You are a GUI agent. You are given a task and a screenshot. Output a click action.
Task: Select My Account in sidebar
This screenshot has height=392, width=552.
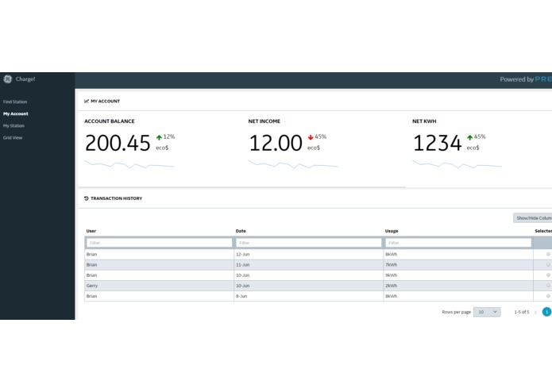pos(16,114)
